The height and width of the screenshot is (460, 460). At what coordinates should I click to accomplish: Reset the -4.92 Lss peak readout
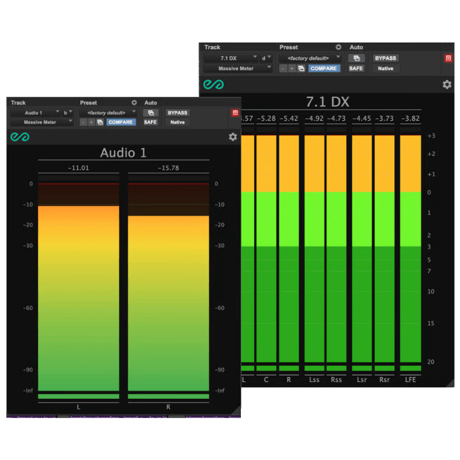coord(314,118)
